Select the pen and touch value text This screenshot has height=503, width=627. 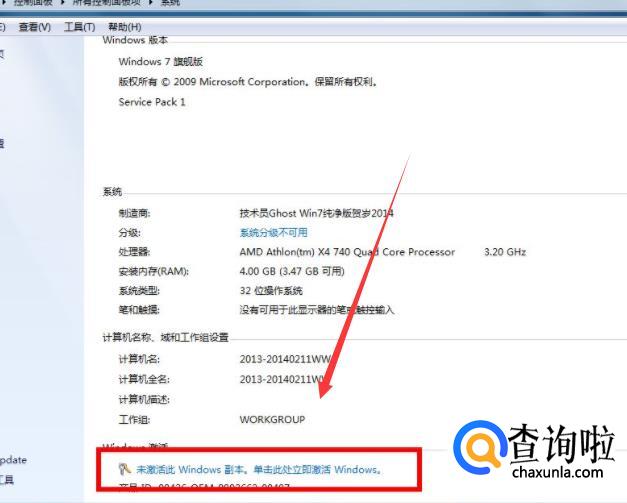317,310
